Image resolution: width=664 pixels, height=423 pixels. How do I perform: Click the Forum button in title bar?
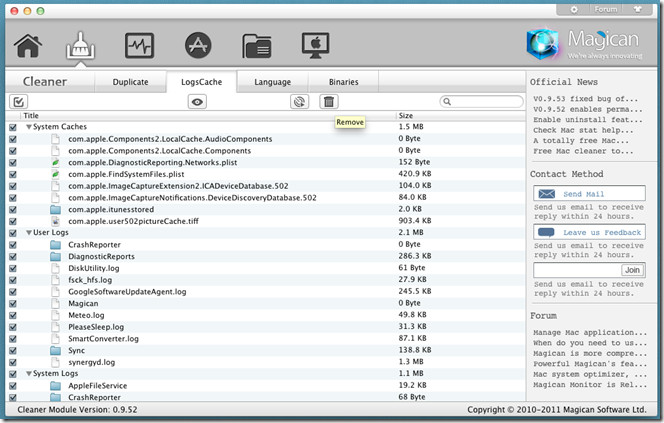[606, 9]
